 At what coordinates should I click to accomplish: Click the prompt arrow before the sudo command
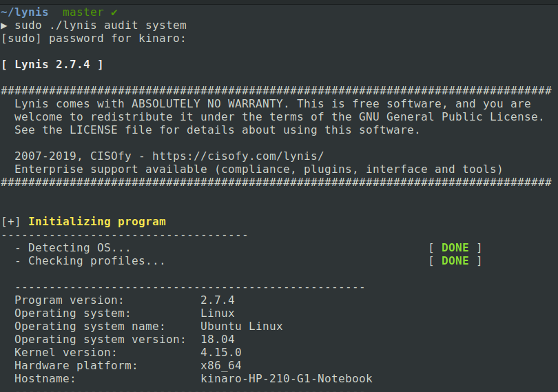4,25
